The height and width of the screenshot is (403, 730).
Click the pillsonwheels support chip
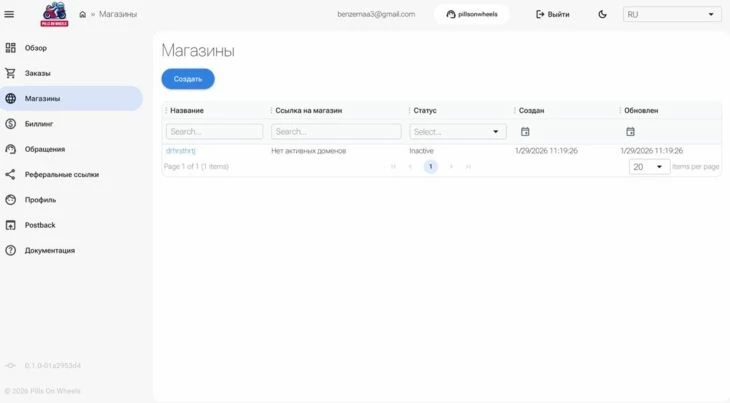click(x=472, y=14)
